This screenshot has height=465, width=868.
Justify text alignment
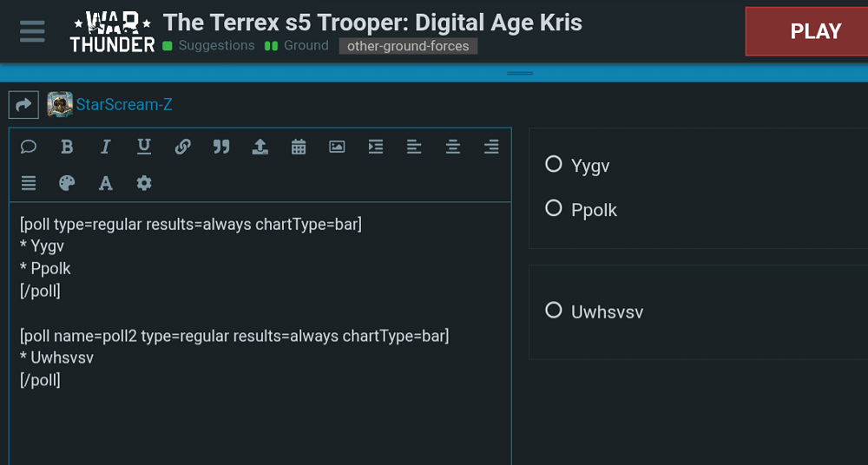click(x=29, y=183)
